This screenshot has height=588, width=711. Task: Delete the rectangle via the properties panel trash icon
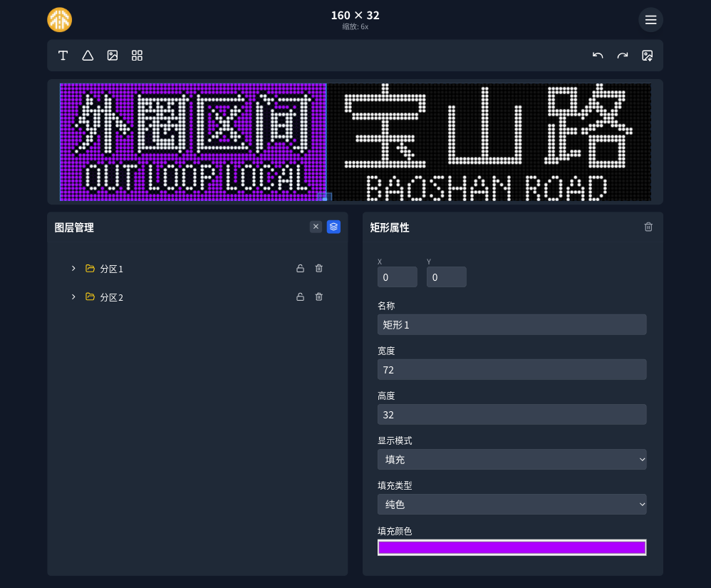pyautogui.click(x=648, y=227)
